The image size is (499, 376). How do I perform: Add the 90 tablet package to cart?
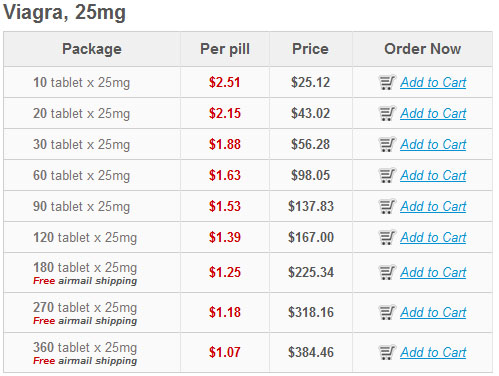(433, 206)
